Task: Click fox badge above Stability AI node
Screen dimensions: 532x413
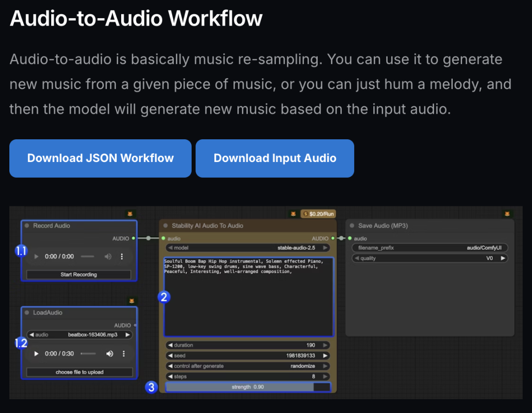Action: click(x=293, y=214)
